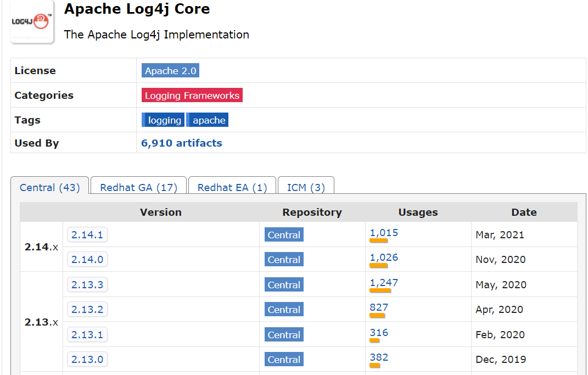Click the Log4j logo thumbnail
This screenshot has height=375, width=588.
coord(32,23)
